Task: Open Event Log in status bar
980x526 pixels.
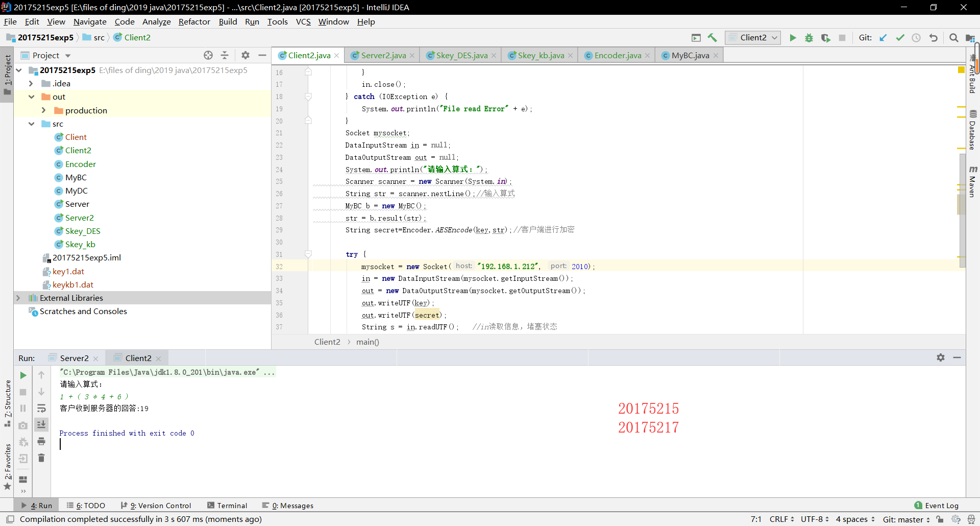Action: point(937,506)
